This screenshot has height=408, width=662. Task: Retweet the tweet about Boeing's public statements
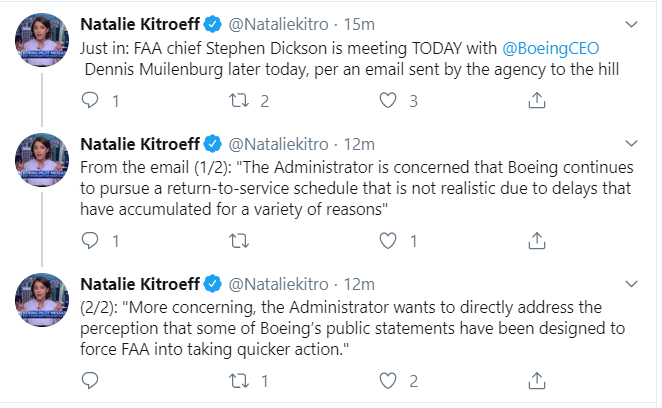point(239,381)
